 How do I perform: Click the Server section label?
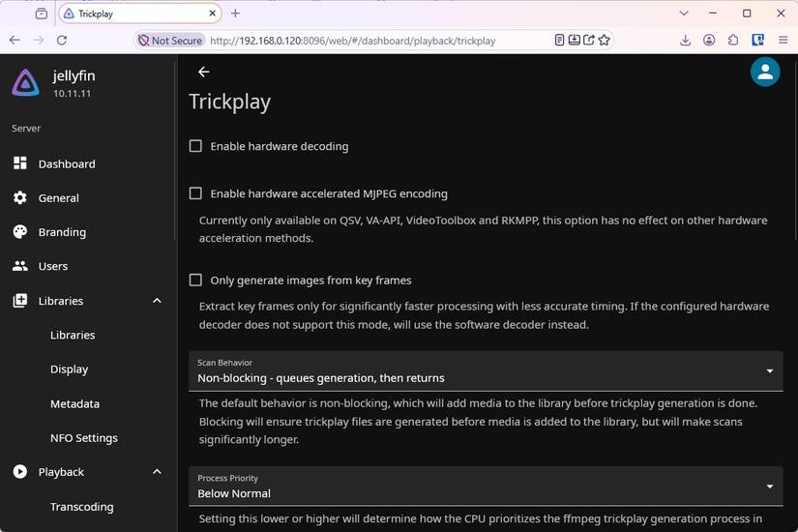pos(26,129)
